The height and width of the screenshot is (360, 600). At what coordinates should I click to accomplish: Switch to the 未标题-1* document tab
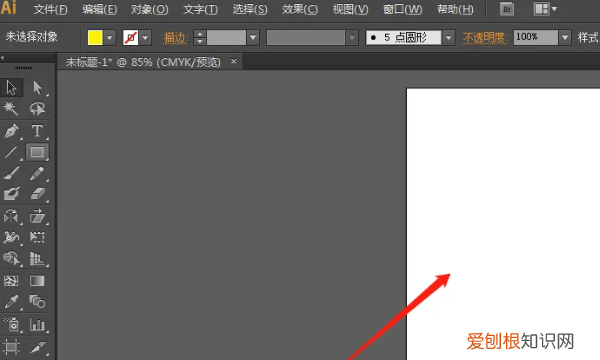coord(143,62)
